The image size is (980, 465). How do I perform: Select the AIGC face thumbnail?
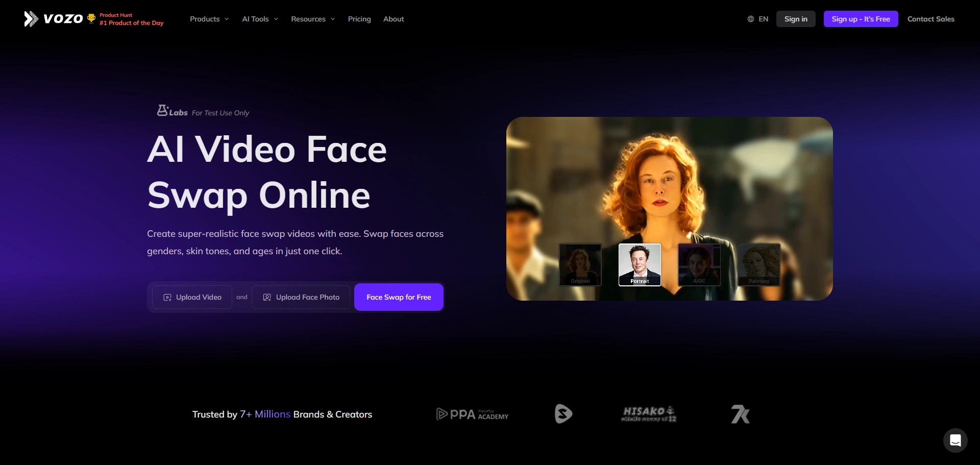tap(699, 264)
